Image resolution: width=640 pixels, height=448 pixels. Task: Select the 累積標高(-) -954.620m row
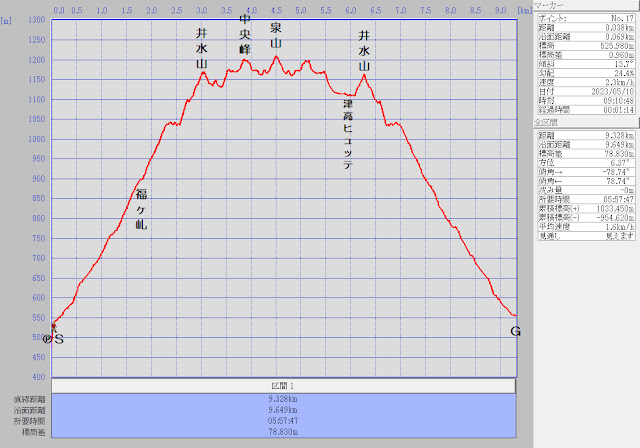click(x=586, y=217)
